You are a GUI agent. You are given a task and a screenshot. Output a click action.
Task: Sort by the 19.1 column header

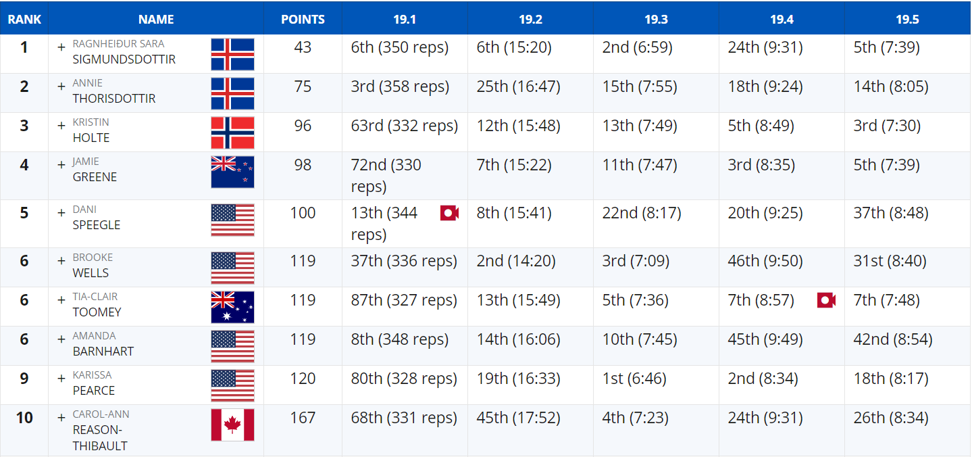point(404,19)
